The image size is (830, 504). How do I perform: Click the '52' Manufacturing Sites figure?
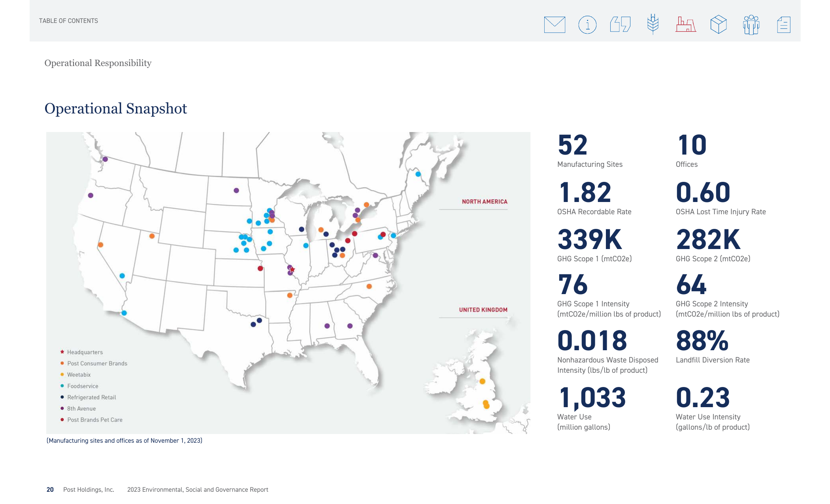tap(572, 145)
